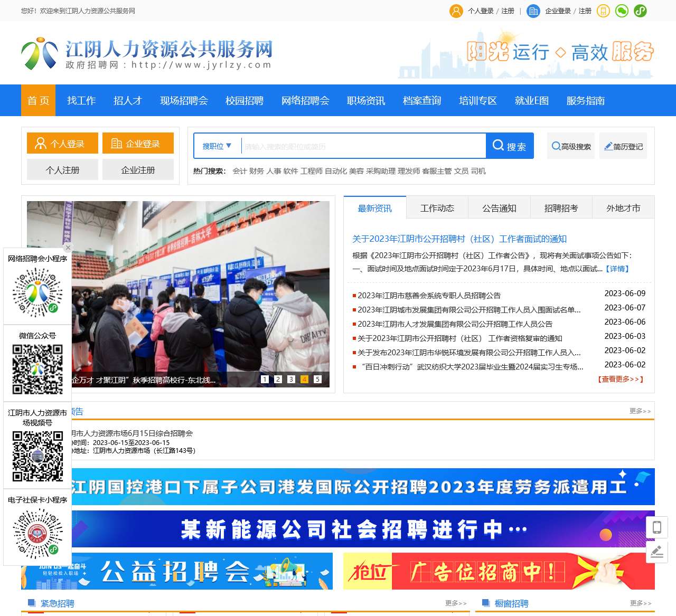Click the orange 个人登录 button
This screenshot has height=616, width=676.
[x=62, y=144]
